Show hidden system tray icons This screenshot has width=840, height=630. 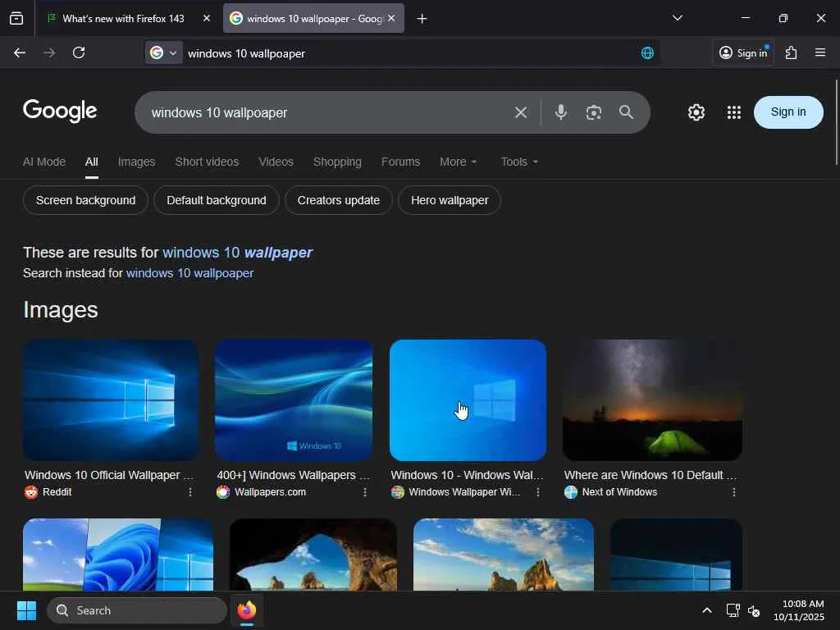[706, 610]
